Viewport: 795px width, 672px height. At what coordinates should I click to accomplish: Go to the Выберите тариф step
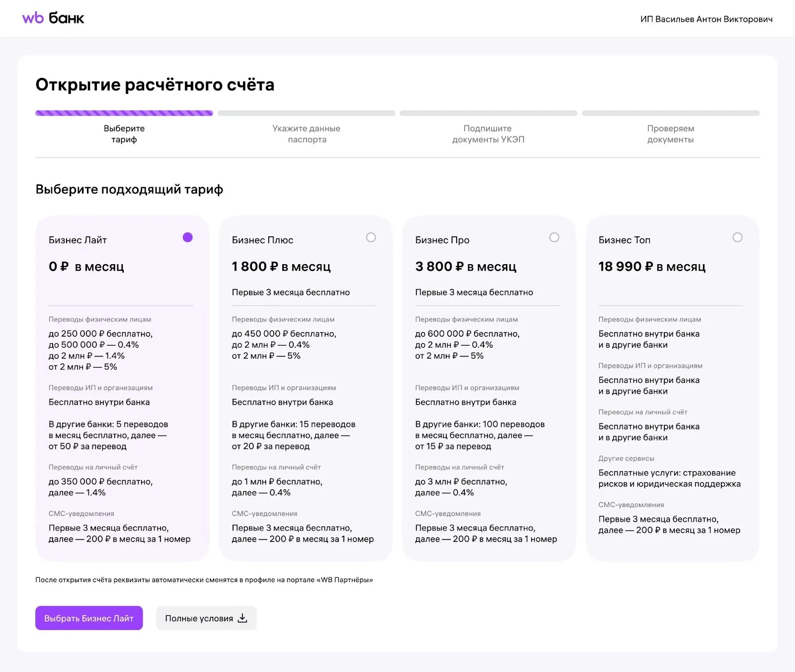[124, 134]
